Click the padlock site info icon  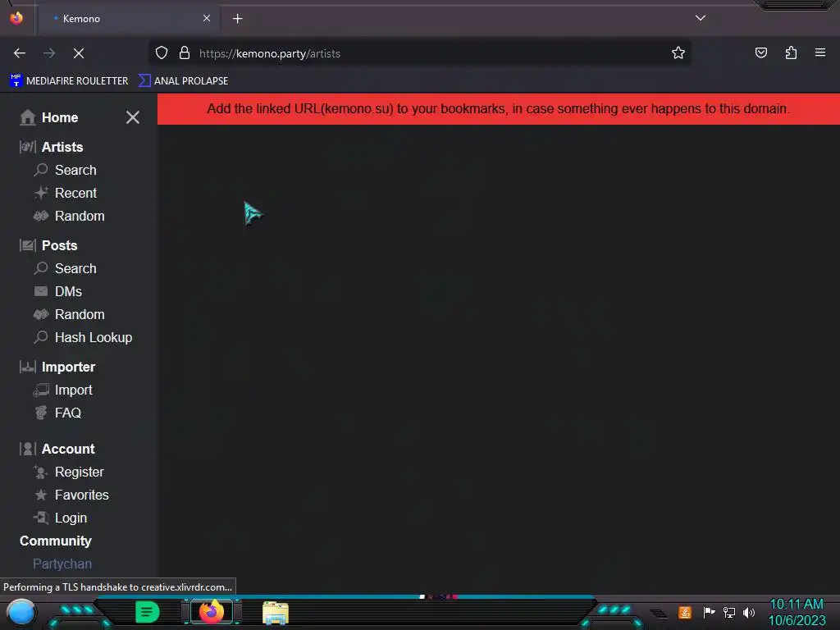coord(185,53)
